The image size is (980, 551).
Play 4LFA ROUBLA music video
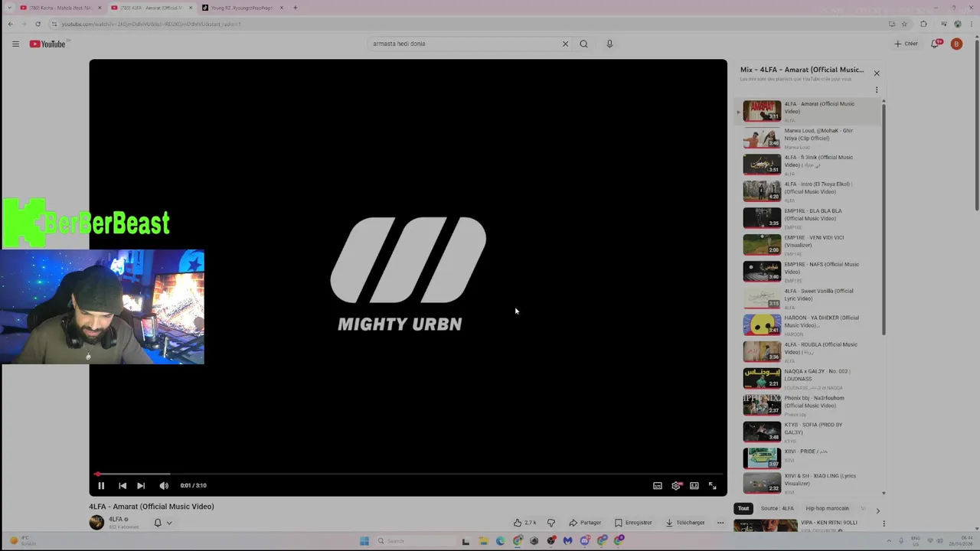[x=808, y=352]
